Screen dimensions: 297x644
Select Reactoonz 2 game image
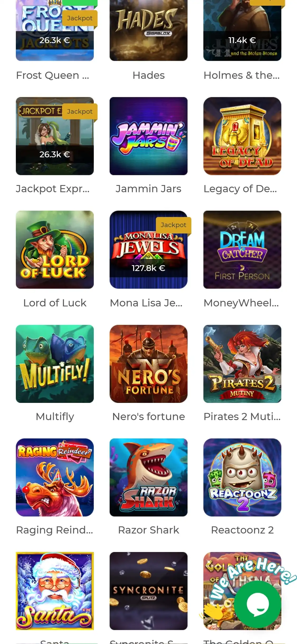tap(242, 477)
